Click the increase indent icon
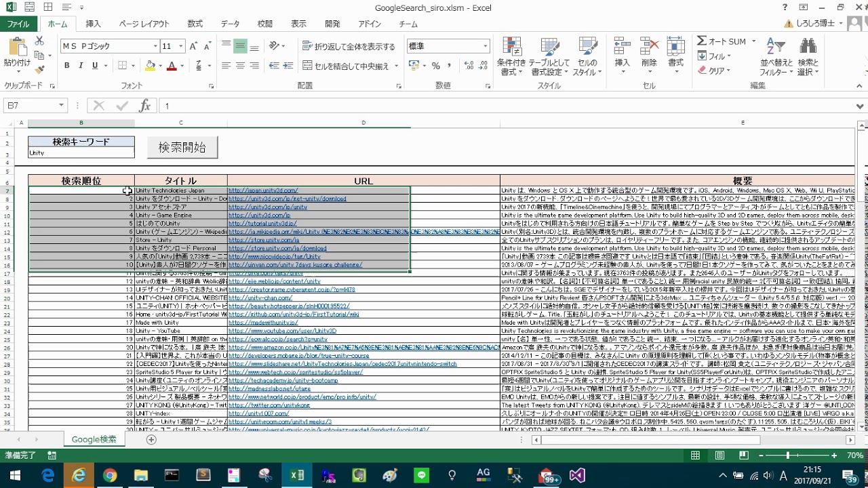 pyautogui.click(x=288, y=66)
